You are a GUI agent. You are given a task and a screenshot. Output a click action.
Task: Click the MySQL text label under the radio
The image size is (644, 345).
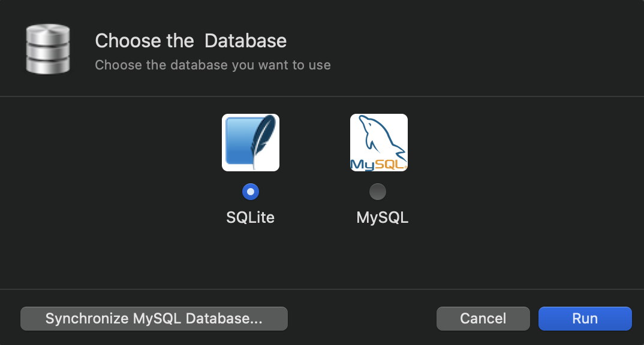point(383,217)
